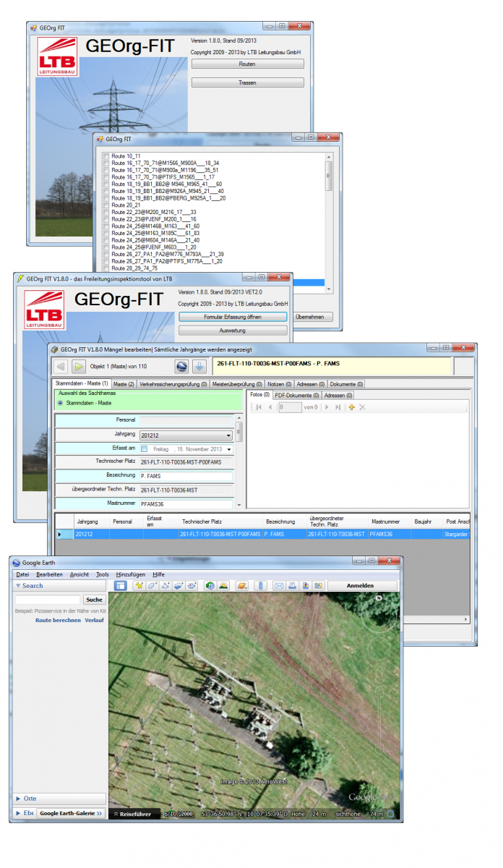Click the sunlight icon in Google Earth toolbar
Image resolution: width=503 pixels, height=868 pixels.
point(224,586)
